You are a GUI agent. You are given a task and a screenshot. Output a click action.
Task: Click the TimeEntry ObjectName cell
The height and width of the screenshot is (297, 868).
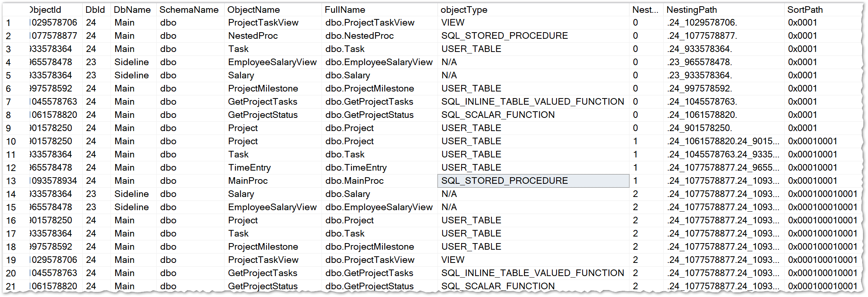click(x=273, y=167)
